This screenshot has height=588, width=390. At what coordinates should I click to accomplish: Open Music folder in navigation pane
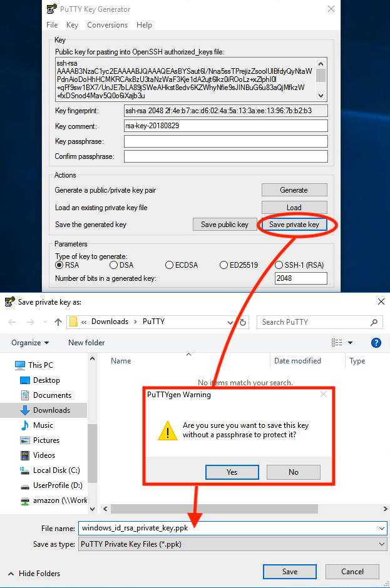click(x=37, y=425)
